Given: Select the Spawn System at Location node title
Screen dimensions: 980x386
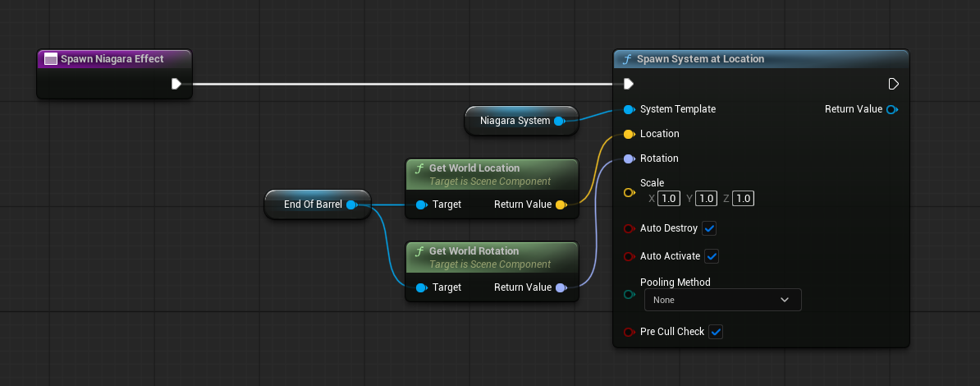Looking at the screenshot, I should (701, 59).
